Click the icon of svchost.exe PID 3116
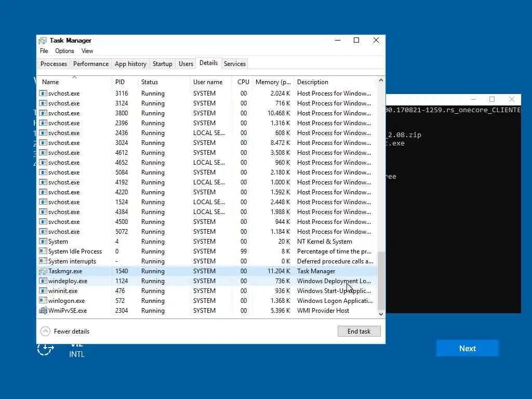 (x=43, y=94)
